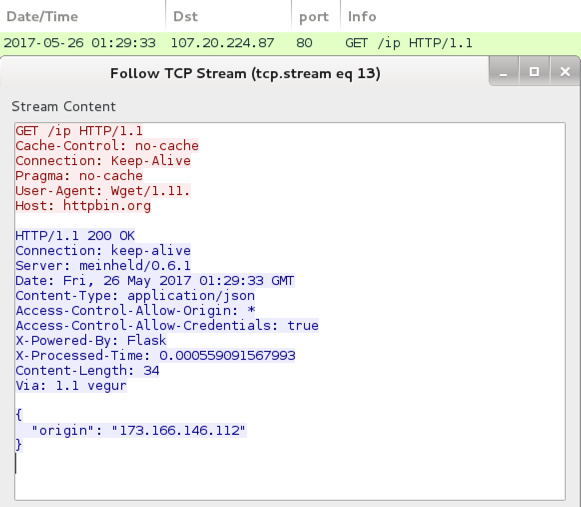Minimize the Follow TCP Stream window
This screenshot has height=507, width=581.
504,72
